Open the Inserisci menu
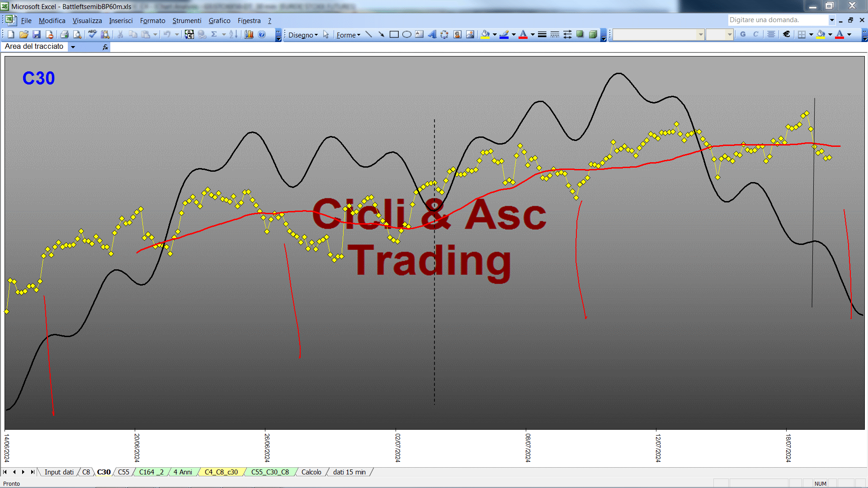 point(121,21)
